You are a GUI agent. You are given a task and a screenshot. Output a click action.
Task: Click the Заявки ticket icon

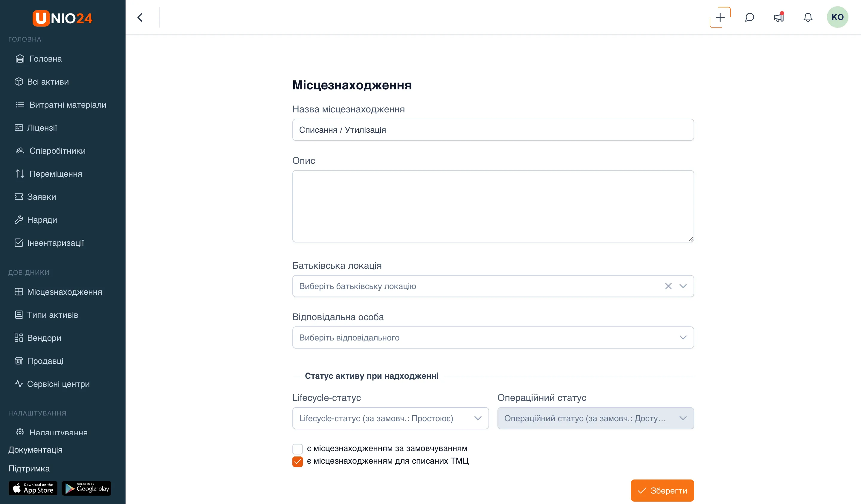point(19,196)
